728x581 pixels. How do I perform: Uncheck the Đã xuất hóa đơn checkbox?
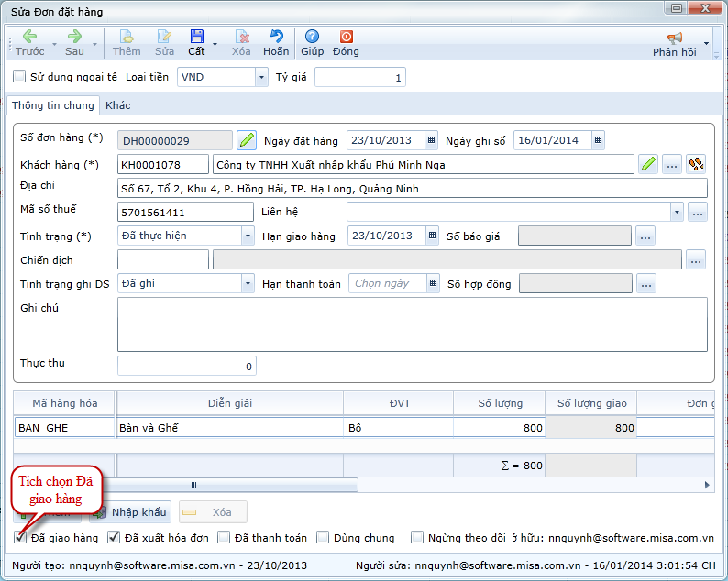point(115,538)
